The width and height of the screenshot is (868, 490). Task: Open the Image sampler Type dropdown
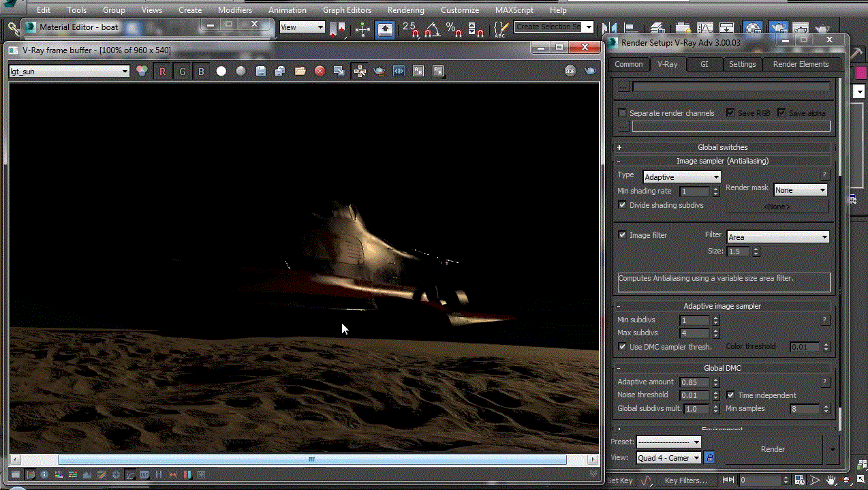(x=681, y=177)
